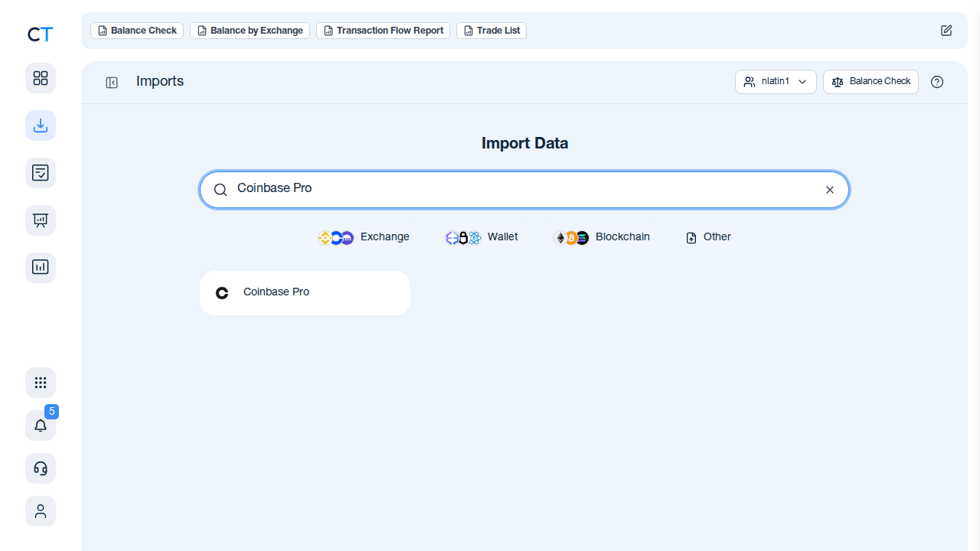The width and height of the screenshot is (980, 551).
Task: Open the Trade List shortcut
Action: point(492,31)
